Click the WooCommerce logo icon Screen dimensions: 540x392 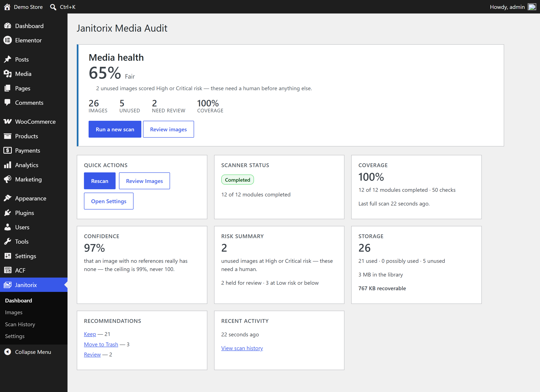tap(8, 122)
